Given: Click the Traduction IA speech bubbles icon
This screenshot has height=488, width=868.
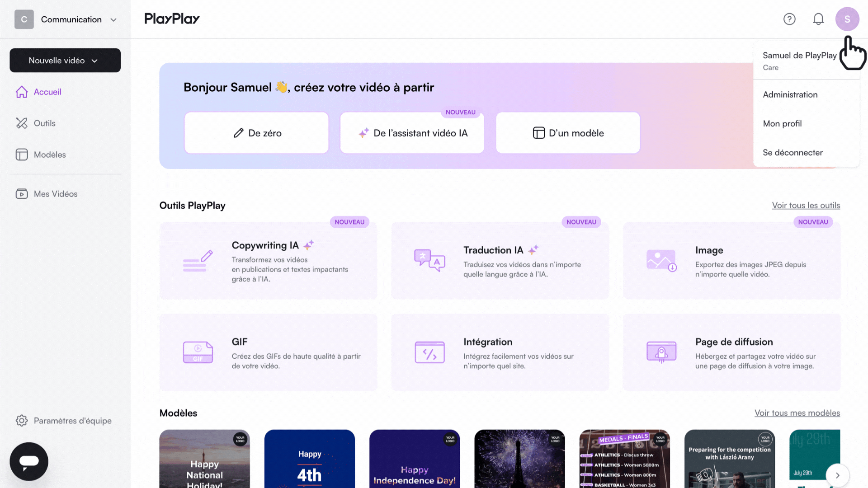Looking at the screenshot, I should click(429, 260).
